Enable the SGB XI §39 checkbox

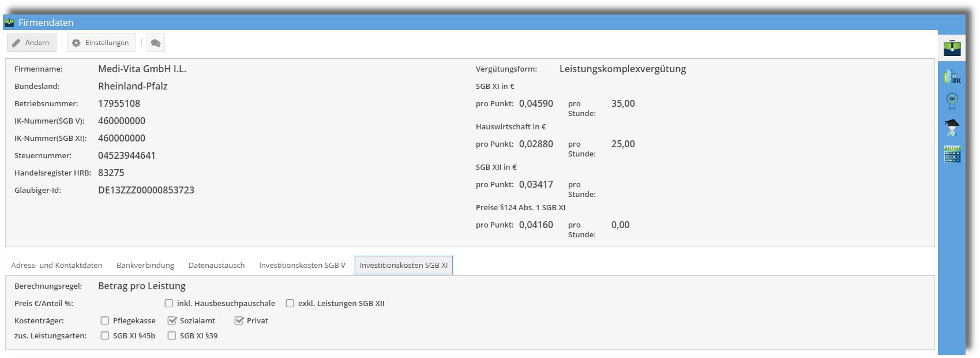172,335
